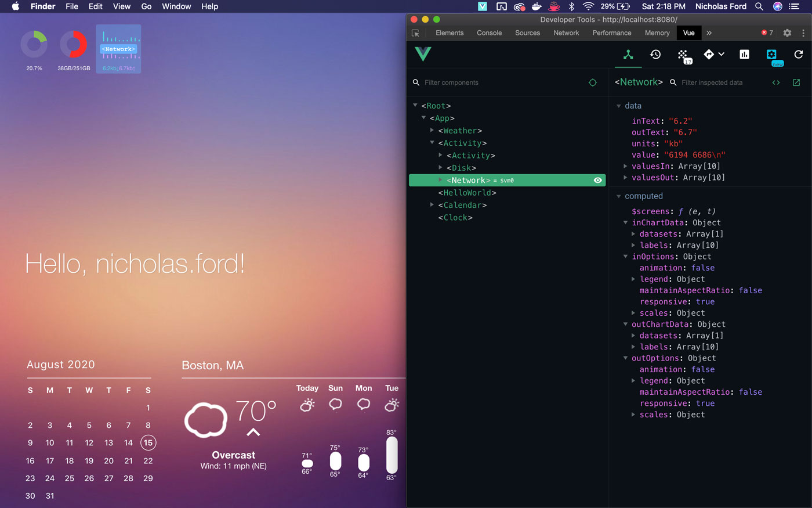Click the Vue logo in devtools

423,54
